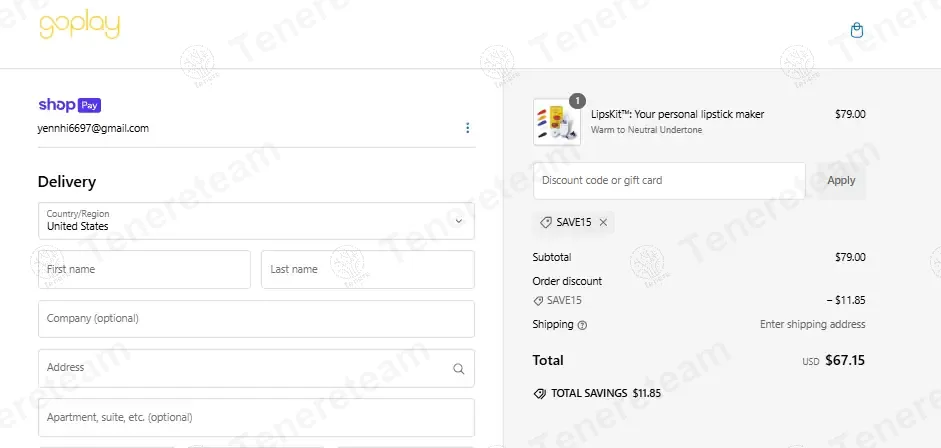Screen dimensions: 941x448
Task: Click the Last name input field
Action: pyautogui.click(x=367, y=269)
